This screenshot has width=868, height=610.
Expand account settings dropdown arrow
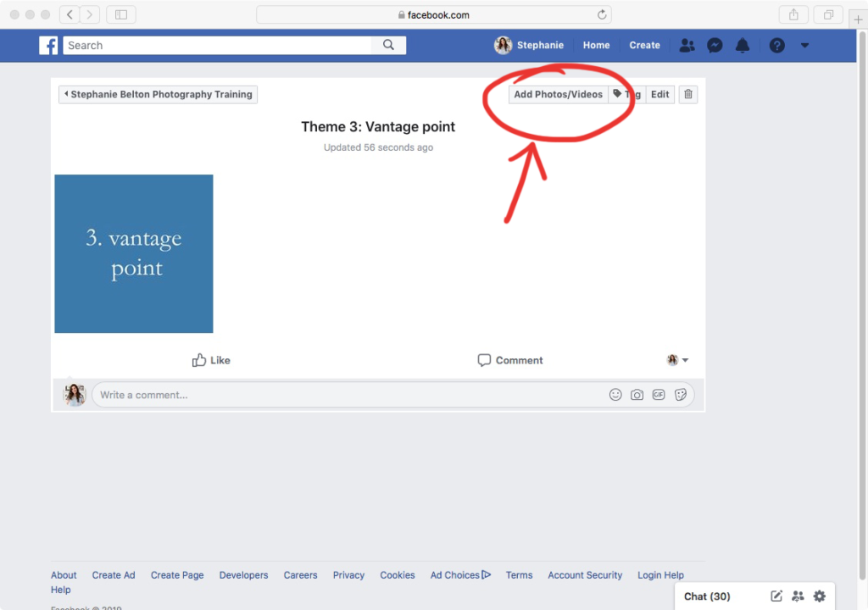point(805,46)
